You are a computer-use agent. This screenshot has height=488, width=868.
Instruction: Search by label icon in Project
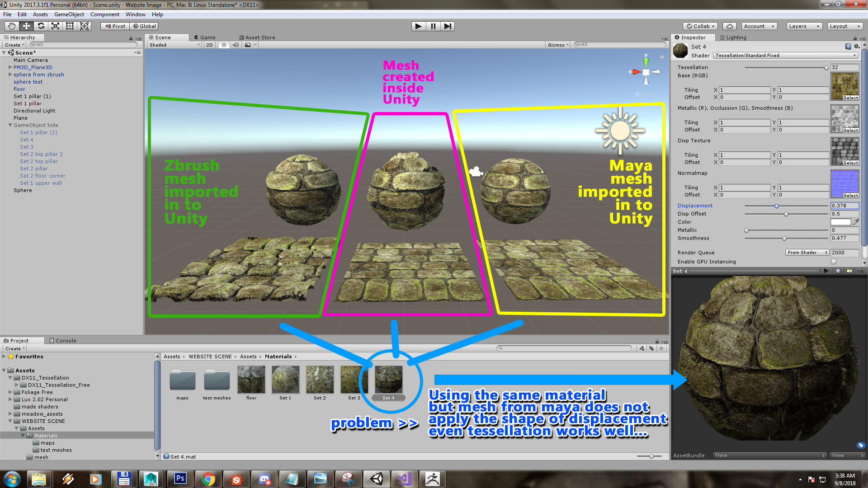coord(651,348)
